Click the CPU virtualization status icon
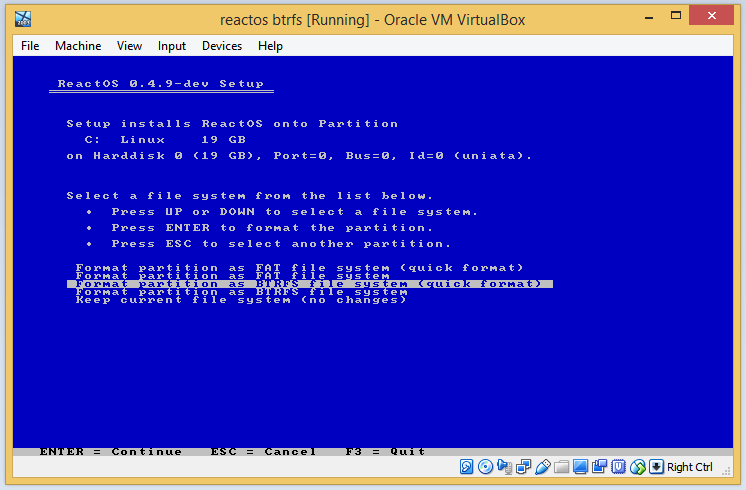The width and height of the screenshot is (746, 490). [x=618, y=467]
